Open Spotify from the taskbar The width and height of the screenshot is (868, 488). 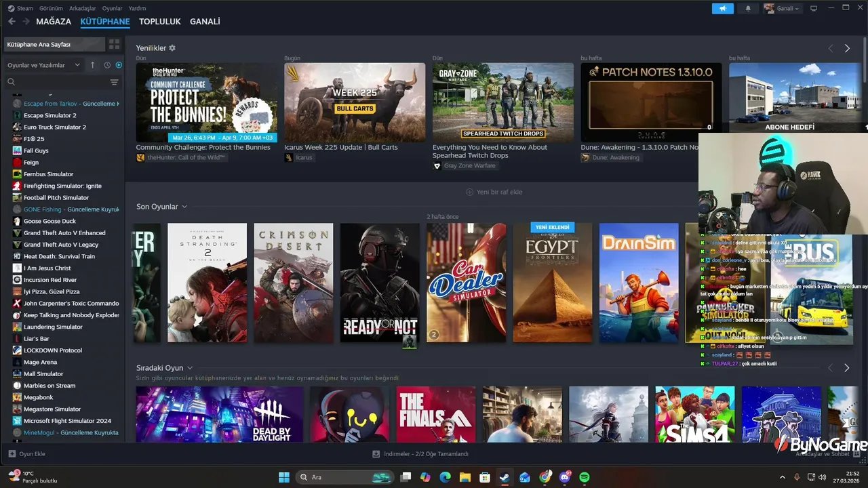tap(585, 477)
